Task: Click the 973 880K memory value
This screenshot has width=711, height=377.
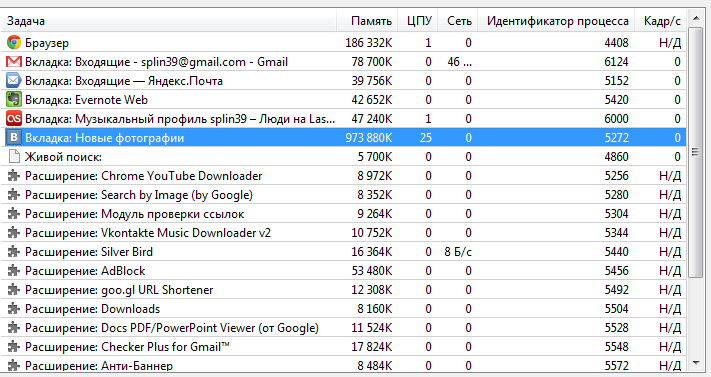Action: tap(369, 137)
